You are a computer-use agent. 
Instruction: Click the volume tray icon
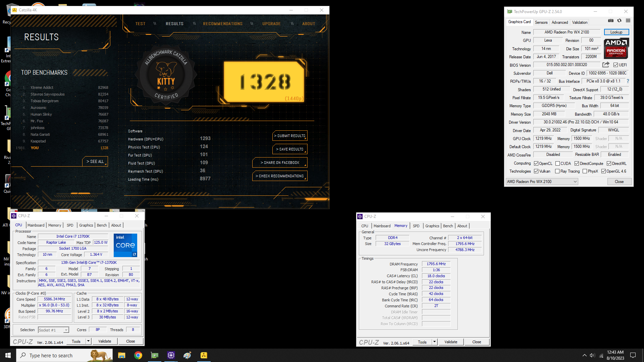coord(592,355)
